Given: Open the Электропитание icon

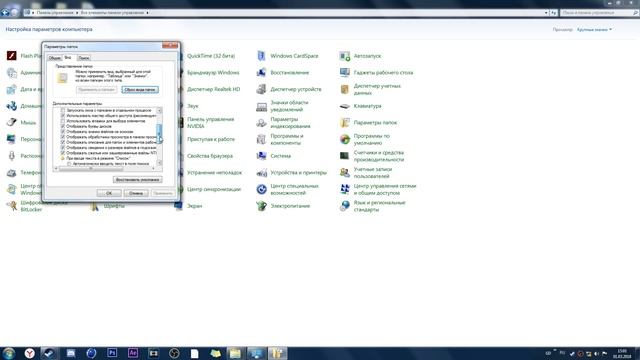Looking at the screenshot, I should pyautogui.click(x=262, y=206).
